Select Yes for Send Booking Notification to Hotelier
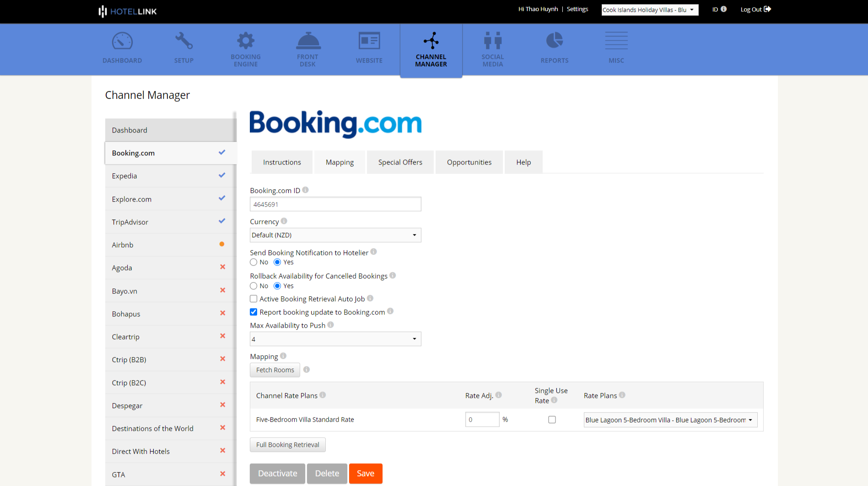 tap(277, 262)
